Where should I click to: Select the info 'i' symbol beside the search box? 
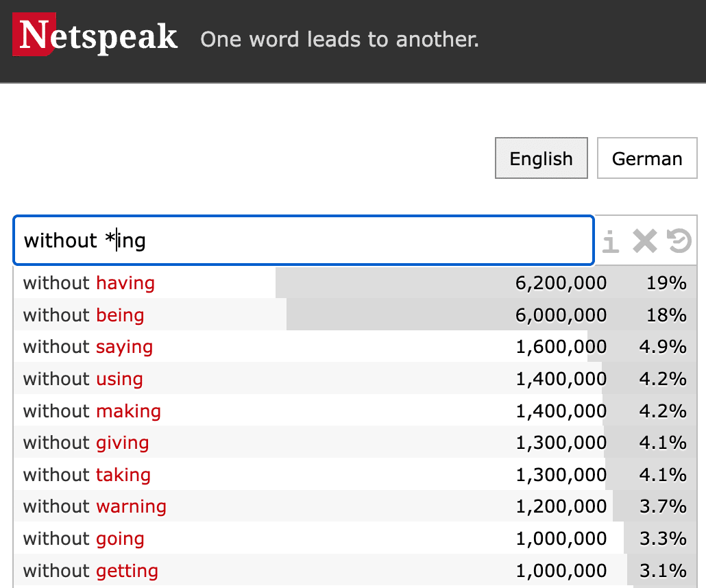(x=610, y=241)
